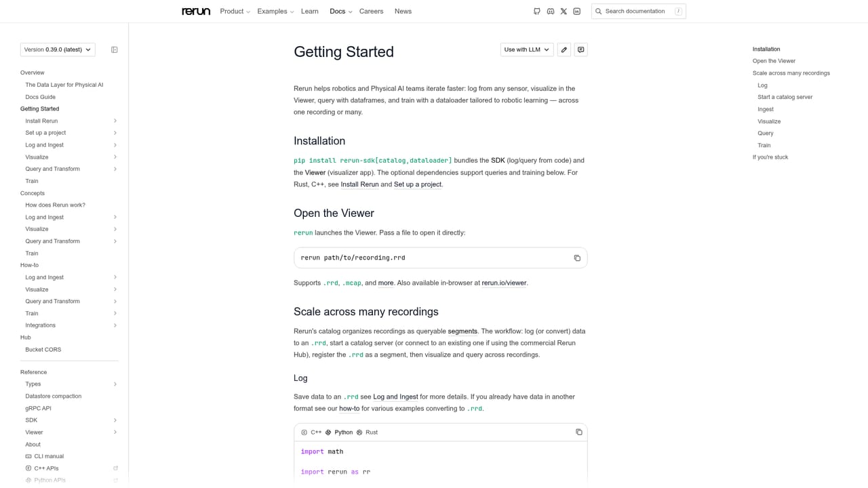Select the Python code tab
Image resolution: width=868 pixels, height=488 pixels.
tap(339, 432)
